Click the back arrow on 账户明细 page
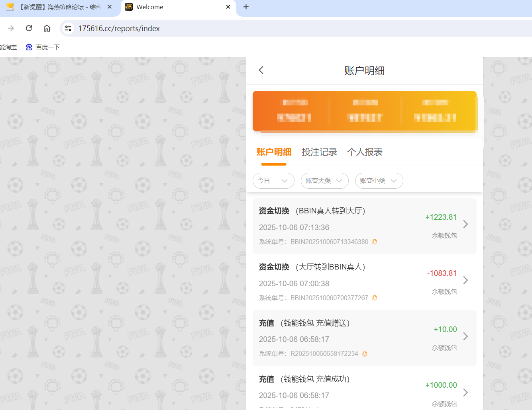The height and width of the screenshot is (410, 532). [x=261, y=70]
